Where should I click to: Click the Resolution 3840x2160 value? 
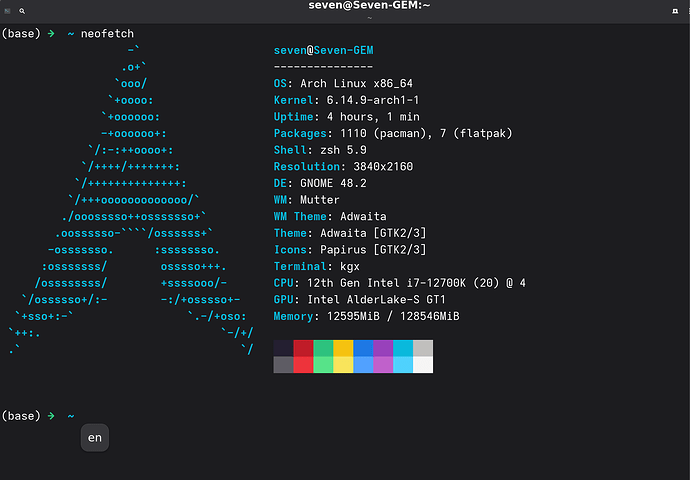(x=383, y=167)
